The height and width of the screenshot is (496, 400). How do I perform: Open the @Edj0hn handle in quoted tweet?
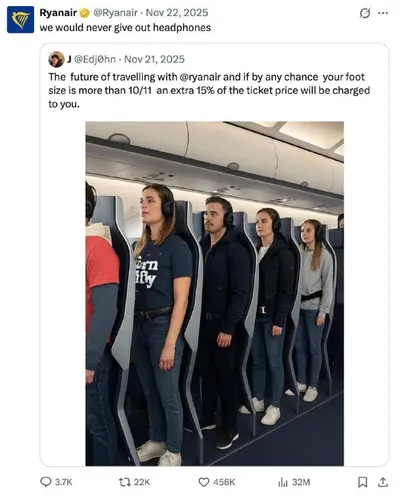point(95,59)
